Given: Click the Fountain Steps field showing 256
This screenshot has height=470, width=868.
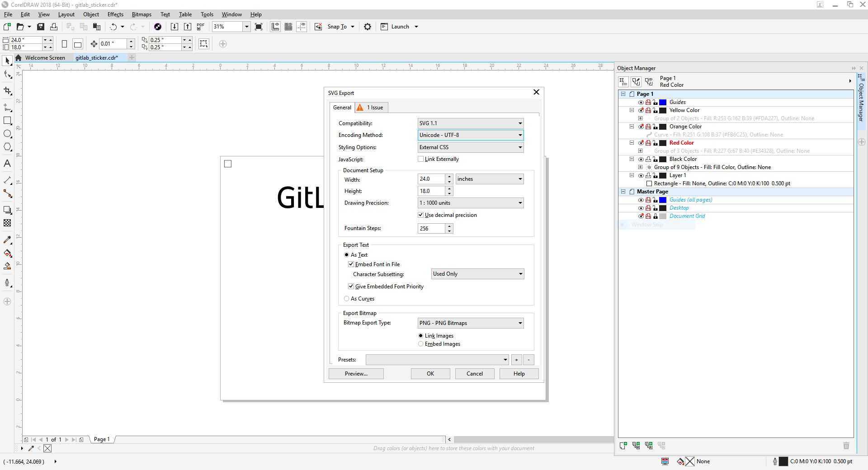Looking at the screenshot, I should click(431, 229).
